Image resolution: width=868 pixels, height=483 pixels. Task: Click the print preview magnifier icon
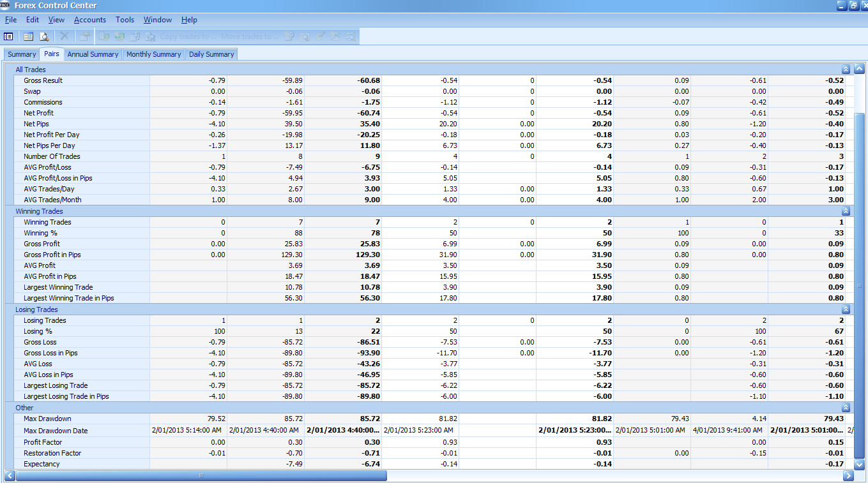[44, 36]
